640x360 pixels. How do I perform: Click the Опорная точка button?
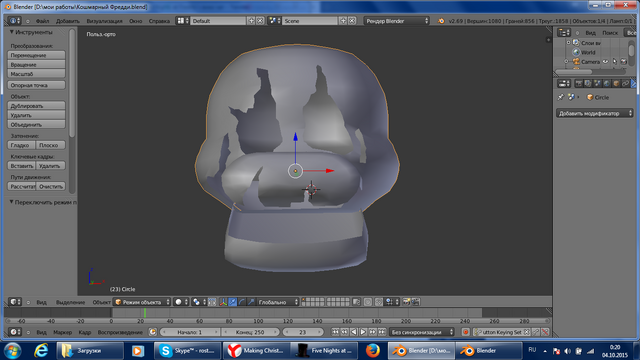coord(36,85)
